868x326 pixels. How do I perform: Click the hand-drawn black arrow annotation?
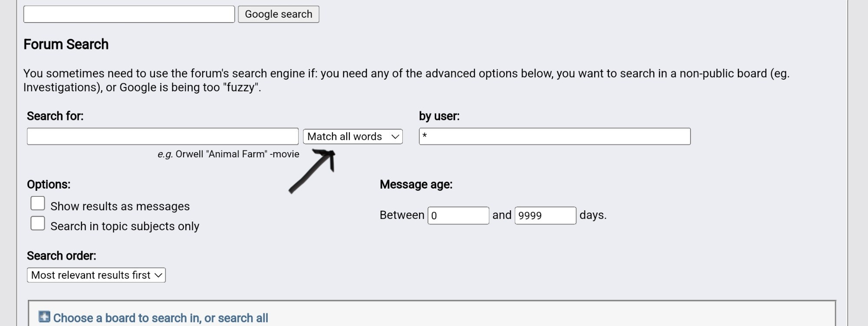[x=312, y=171]
